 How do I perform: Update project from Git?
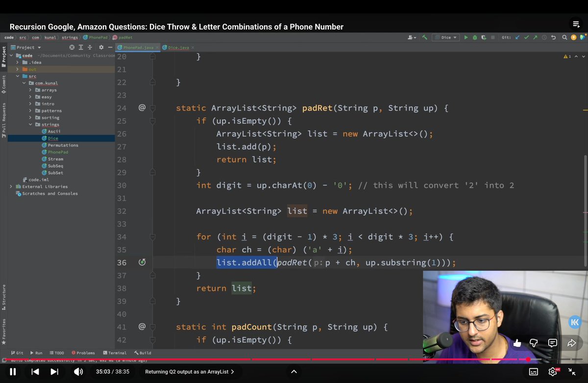(517, 37)
